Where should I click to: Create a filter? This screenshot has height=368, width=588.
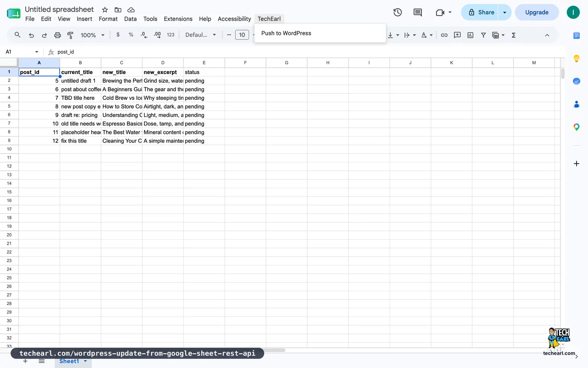point(483,35)
